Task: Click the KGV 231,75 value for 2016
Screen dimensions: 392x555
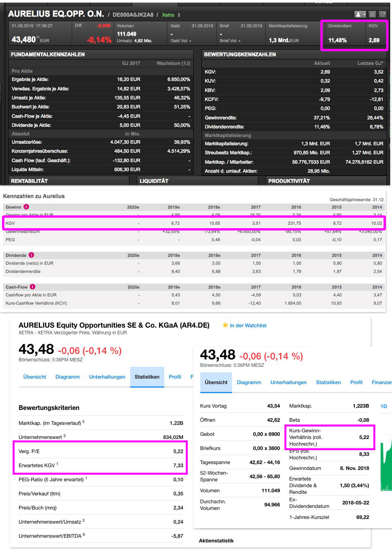Action: pos(294,223)
